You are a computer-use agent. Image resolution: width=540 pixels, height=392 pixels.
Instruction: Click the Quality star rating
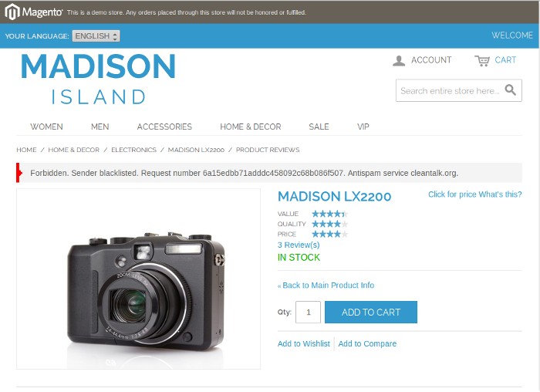point(330,224)
